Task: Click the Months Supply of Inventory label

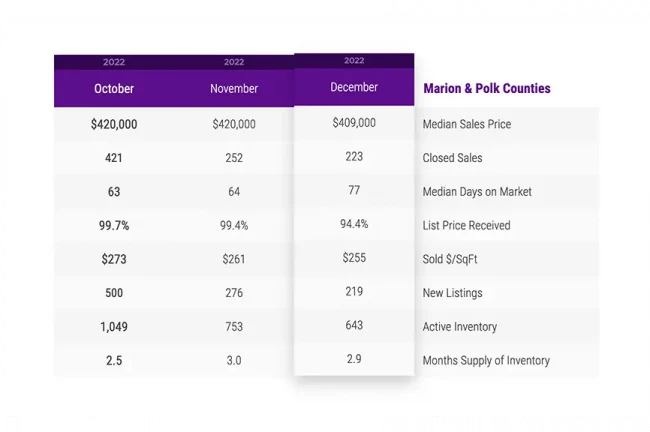Action: point(486,361)
